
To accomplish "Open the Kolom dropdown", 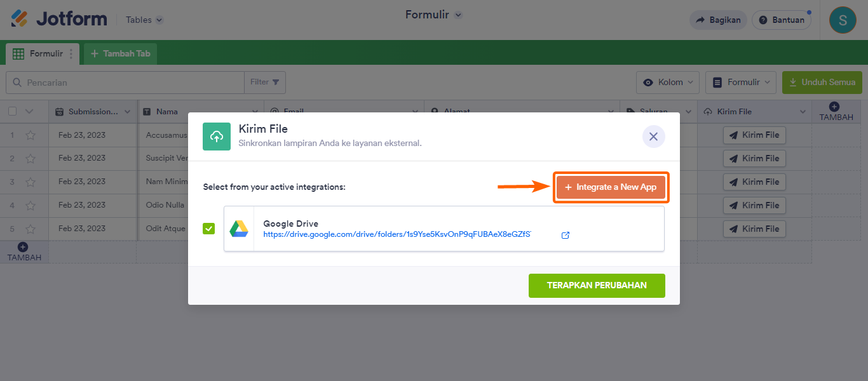I will coord(667,83).
